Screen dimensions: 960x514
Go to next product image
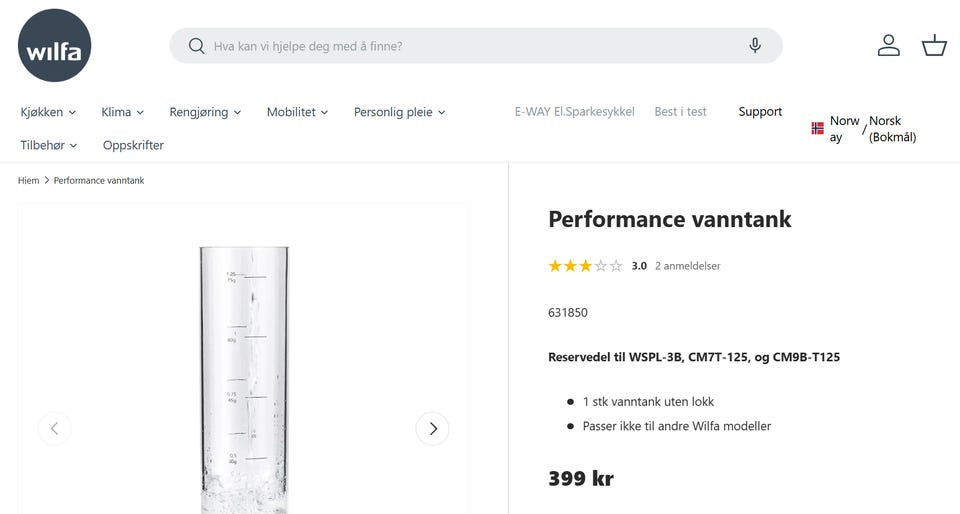(432, 429)
